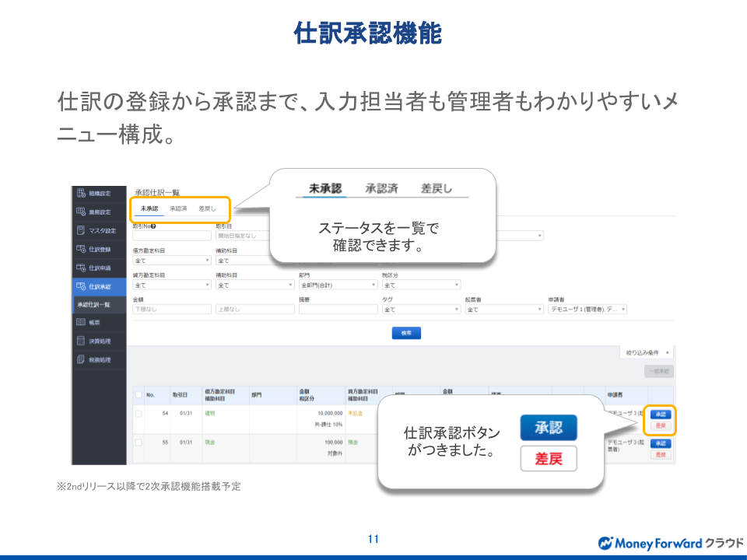The height and width of the screenshot is (560, 747).
Task: Click the 仕訳申請 sidebar icon
Action: (x=80, y=268)
